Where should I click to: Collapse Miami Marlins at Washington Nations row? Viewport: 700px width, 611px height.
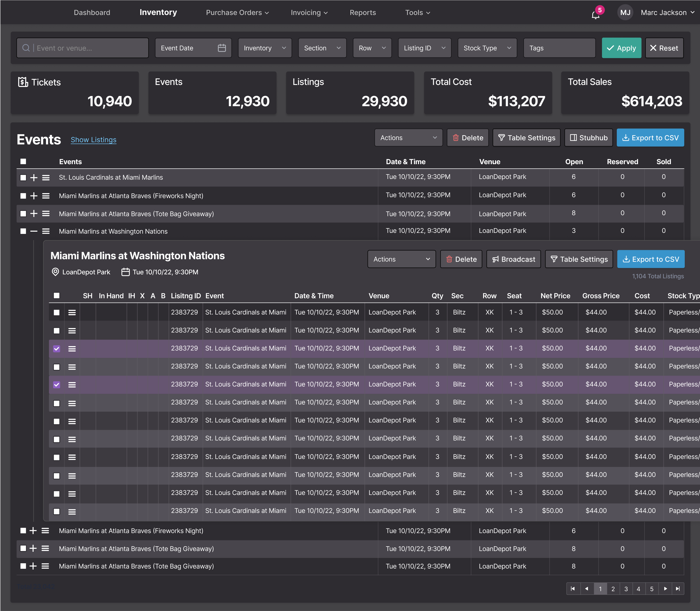[x=33, y=231]
